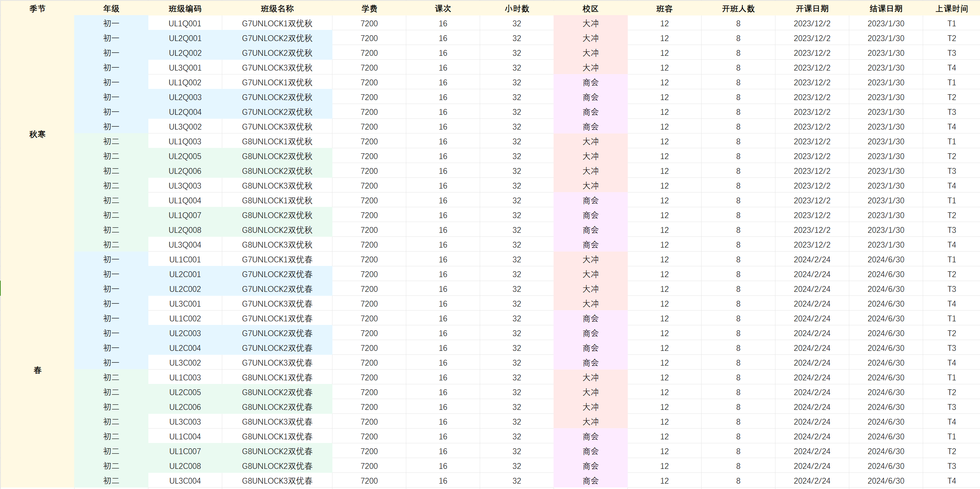This screenshot has height=489, width=980.
Task: Select the 开课日期 column header
Action: click(x=812, y=8)
